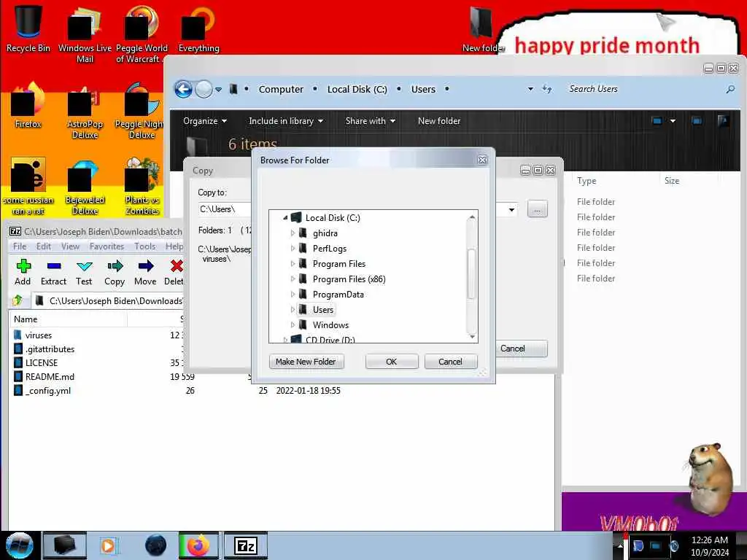Image resolution: width=747 pixels, height=560 pixels.
Task: Click OK in Browse For Folder
Action: coord(392,362)
